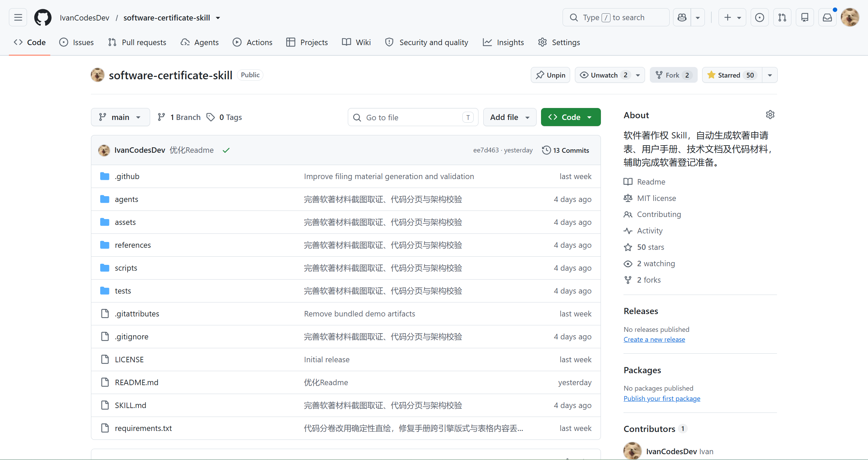Open the Actions tab
Viewport: 868px width, 460px height.
(x=253, y=42)
